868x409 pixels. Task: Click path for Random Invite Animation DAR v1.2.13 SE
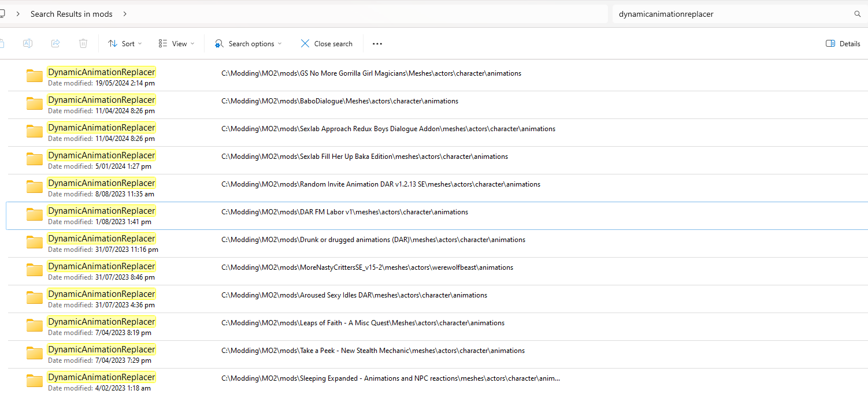381,184
